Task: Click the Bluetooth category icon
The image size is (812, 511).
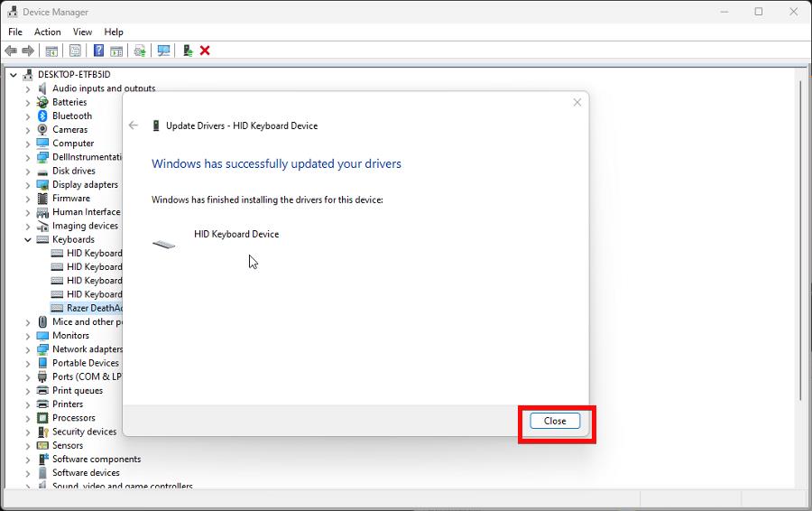Action: (x=42, y=116)
